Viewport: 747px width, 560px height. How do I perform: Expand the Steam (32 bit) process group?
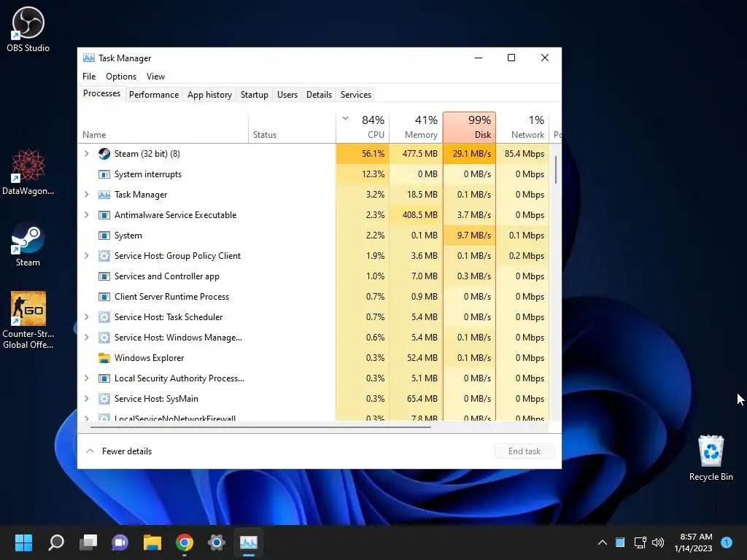[86, 154]
